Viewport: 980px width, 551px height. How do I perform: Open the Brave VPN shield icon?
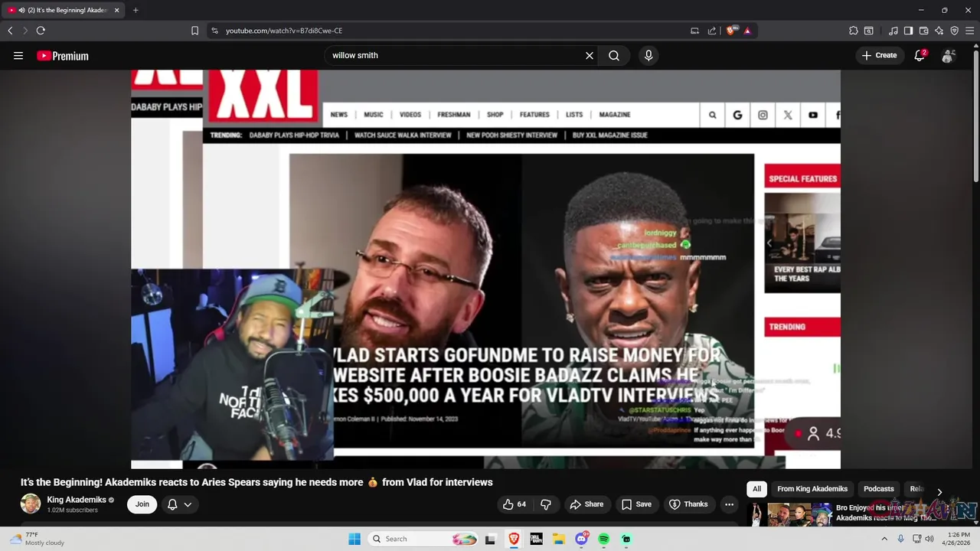pyautogui.click(x=954, y=31)
